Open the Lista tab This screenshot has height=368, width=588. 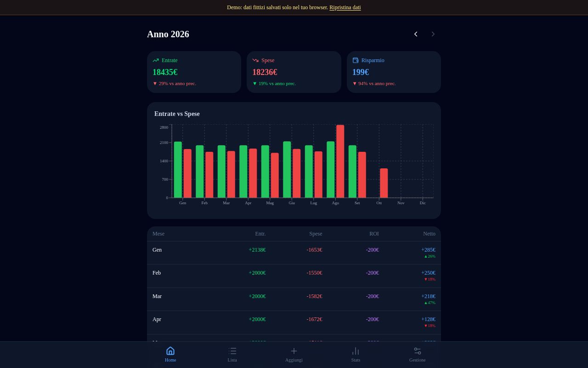point(232,355)
